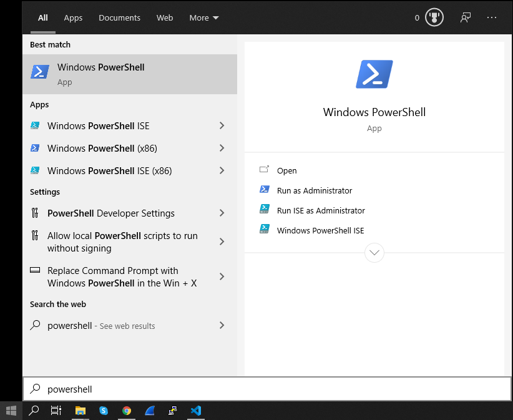Click the powershell search input field
The image size is (513, 420).
(267, 389)
